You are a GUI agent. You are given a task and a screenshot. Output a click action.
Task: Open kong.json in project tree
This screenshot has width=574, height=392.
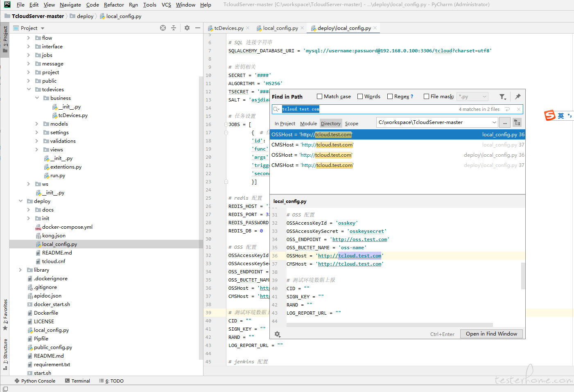point(54,235)
